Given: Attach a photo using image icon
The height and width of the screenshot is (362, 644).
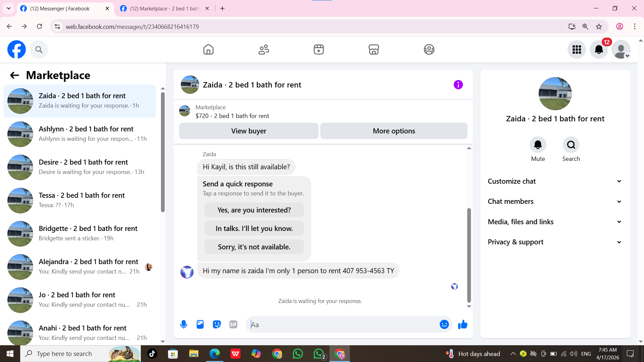Looking at the screenshot, I should point(200,324).
